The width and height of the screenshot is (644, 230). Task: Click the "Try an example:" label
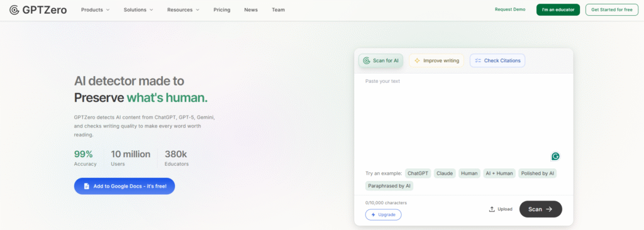tap(384, 173)
